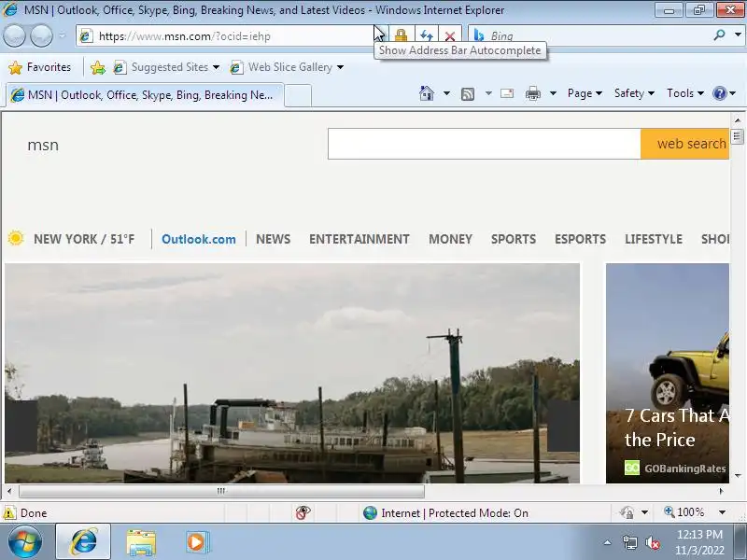Click the muted volume tray icon
The height and width of the screenshot is (560, 747).
(652, 542)
